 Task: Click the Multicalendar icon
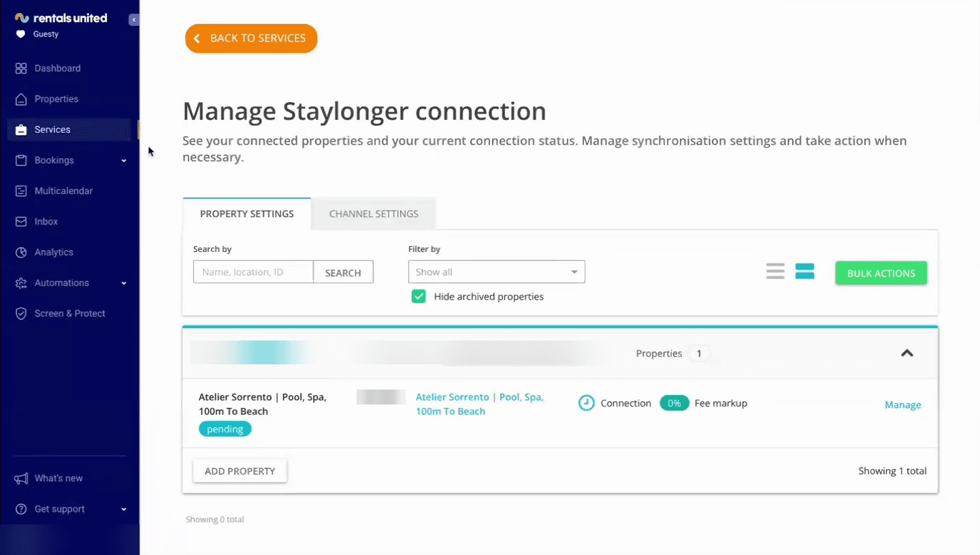(21, 191)
